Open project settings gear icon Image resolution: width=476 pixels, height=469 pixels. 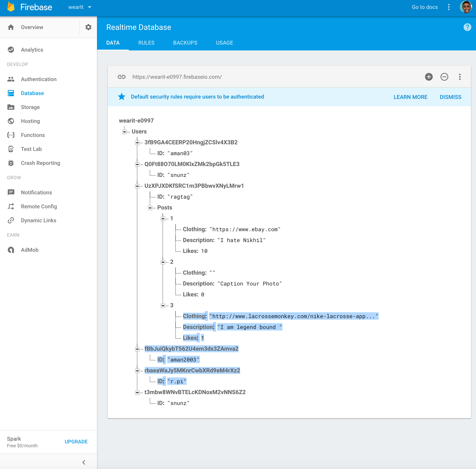tap(88, 27)
